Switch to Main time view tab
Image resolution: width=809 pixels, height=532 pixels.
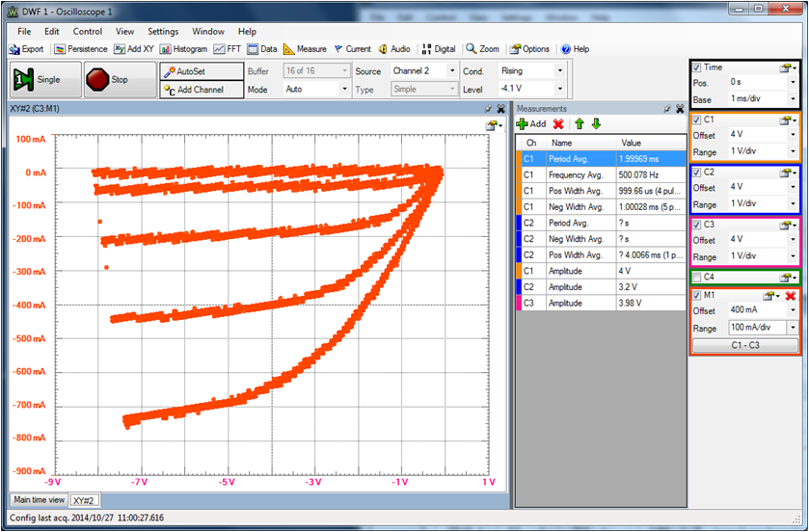tap(39, 500)
